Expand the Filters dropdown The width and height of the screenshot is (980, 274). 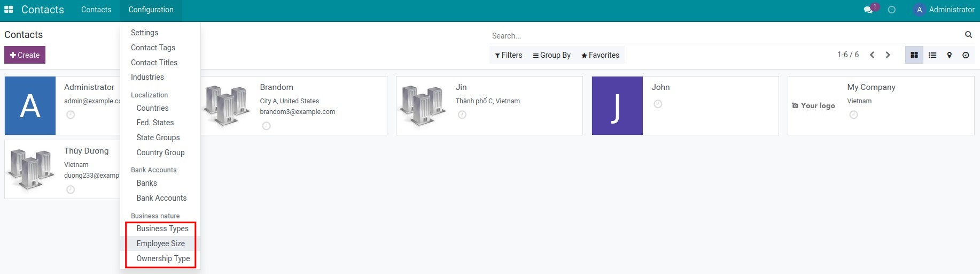(508, 55)
